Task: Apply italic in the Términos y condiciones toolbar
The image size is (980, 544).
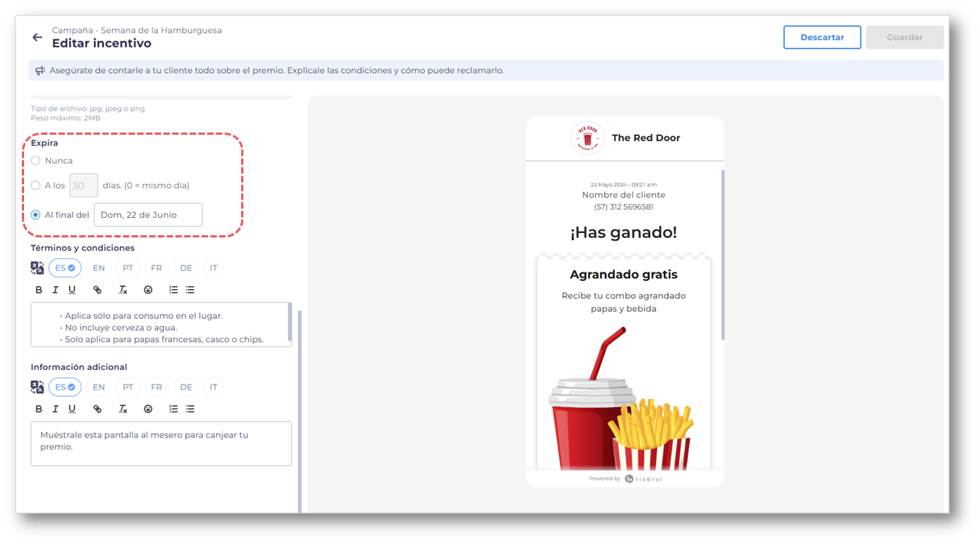Action: (x=55, y=290)
